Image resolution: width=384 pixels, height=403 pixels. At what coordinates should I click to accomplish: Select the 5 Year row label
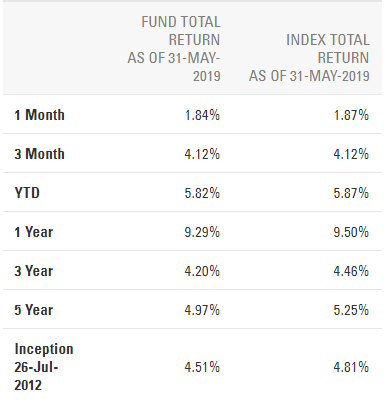(x=34, y=310)
